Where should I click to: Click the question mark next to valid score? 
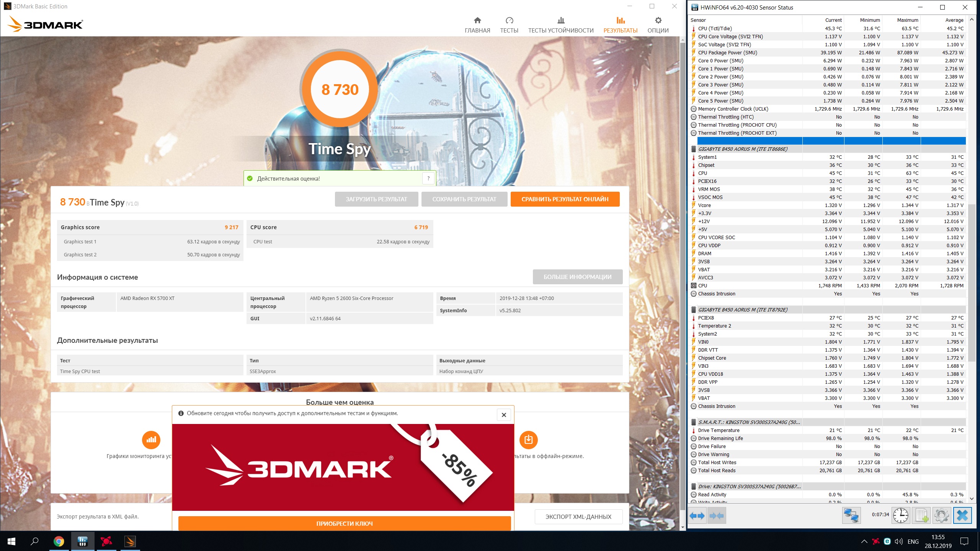428,178
